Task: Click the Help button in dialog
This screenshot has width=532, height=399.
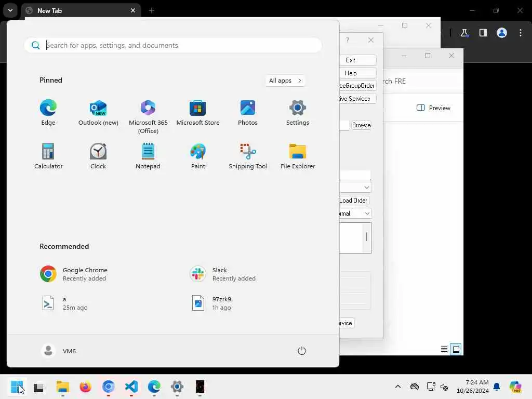Action: [357, 73]
